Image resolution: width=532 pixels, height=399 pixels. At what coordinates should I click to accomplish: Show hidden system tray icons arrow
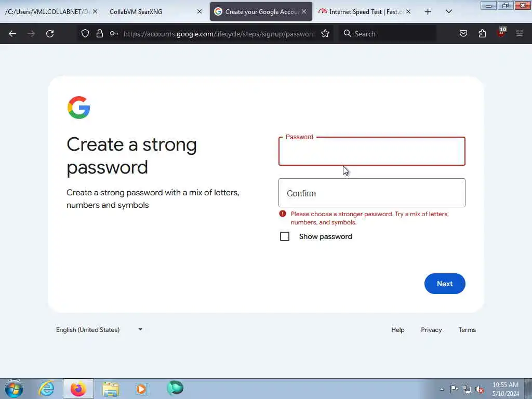click(442, 389)
